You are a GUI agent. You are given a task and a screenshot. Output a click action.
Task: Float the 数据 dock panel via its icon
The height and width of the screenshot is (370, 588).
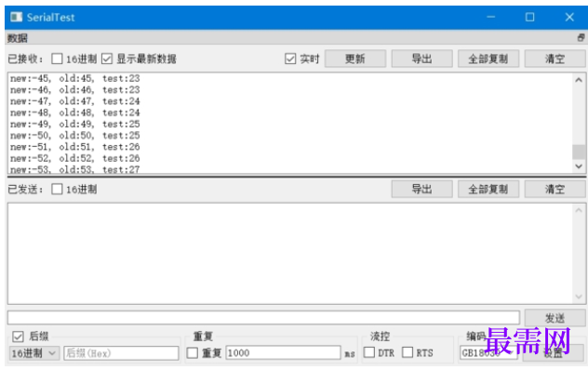(x=581, y=37)
